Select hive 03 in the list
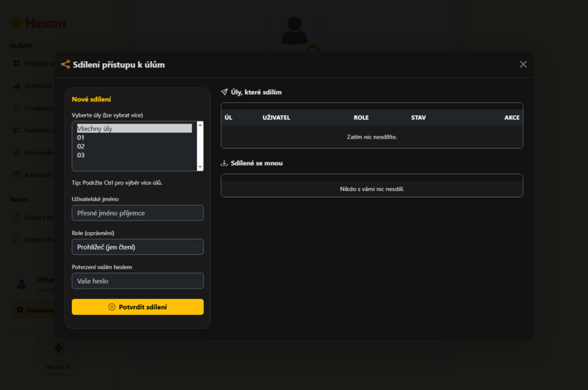Image resolution: width=588 pixels, height=390 pixels. (x=135, y=155)
